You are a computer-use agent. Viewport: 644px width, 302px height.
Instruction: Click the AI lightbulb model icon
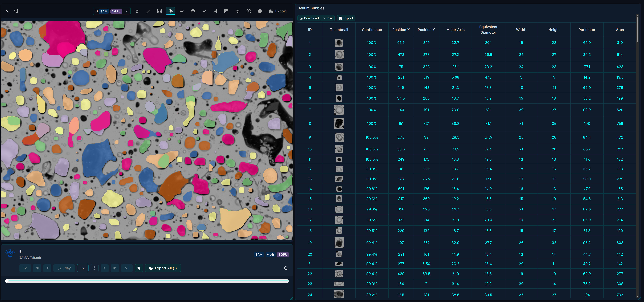coord(10,253)
